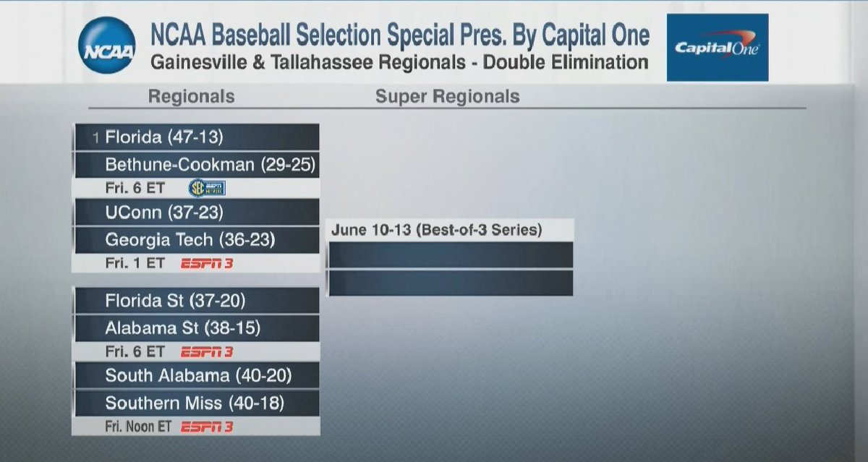Click the NCAA logo
The image size is (868, 462).
point(107,45)
